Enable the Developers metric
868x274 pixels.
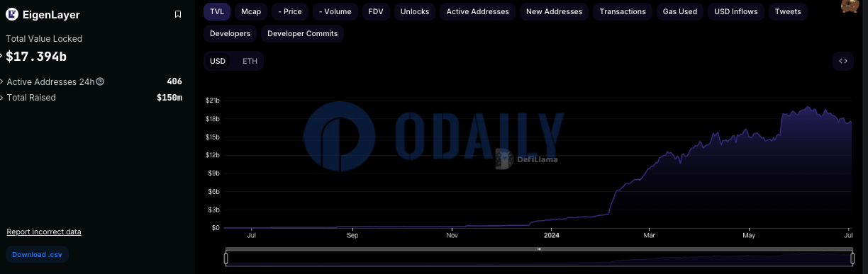230,33
